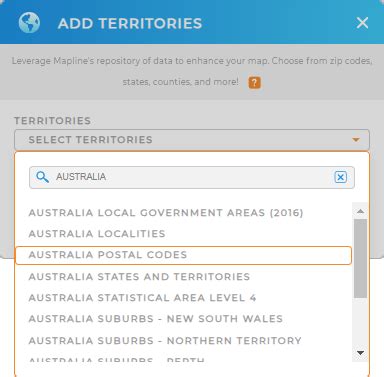Click the list scrollbar down arrow
The image size is (384, 377).
click(360, 353)
